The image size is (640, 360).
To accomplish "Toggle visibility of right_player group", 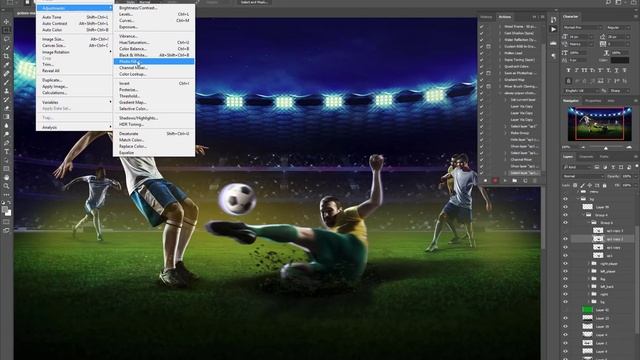I will (565, 263).
